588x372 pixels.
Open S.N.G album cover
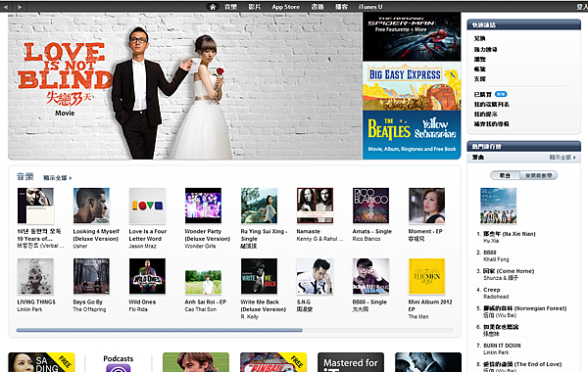pyautogui.click(x=315, y=276)
